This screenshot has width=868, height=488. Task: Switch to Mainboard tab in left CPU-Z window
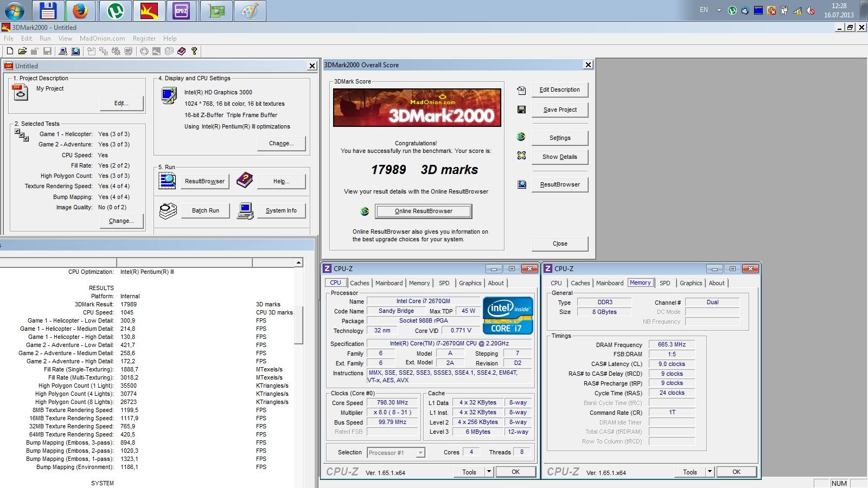pos(389,283)
